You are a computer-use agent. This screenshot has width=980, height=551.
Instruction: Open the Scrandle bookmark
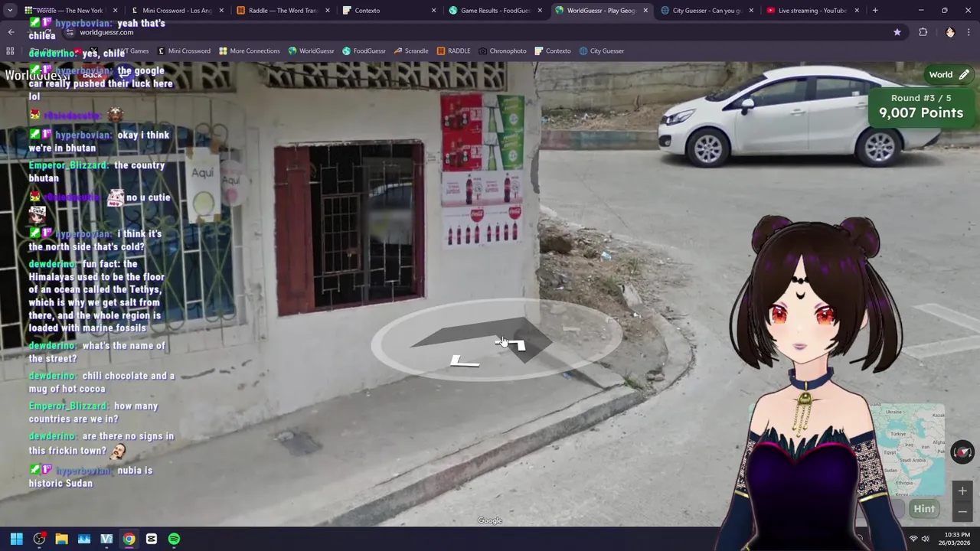[x=411, y=51]
